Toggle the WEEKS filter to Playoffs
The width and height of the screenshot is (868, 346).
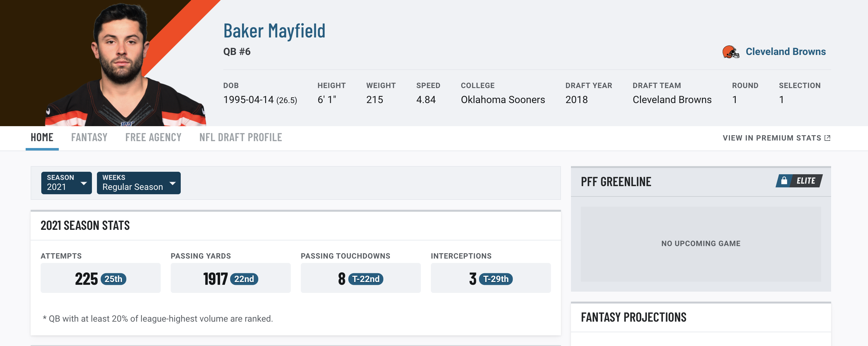pyautogui.click(x=139, y=182)
